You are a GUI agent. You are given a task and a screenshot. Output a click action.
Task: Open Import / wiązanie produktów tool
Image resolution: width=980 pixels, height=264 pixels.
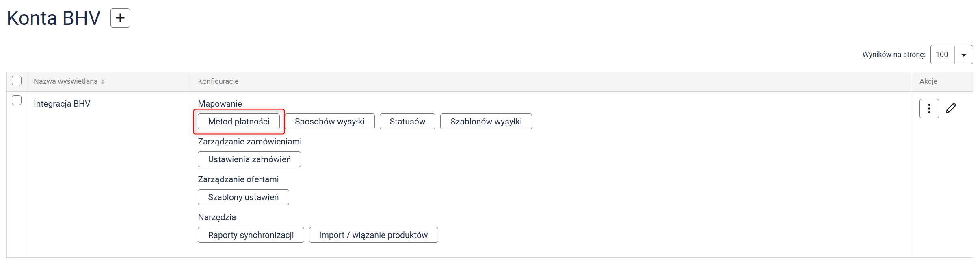coord(373,235)
